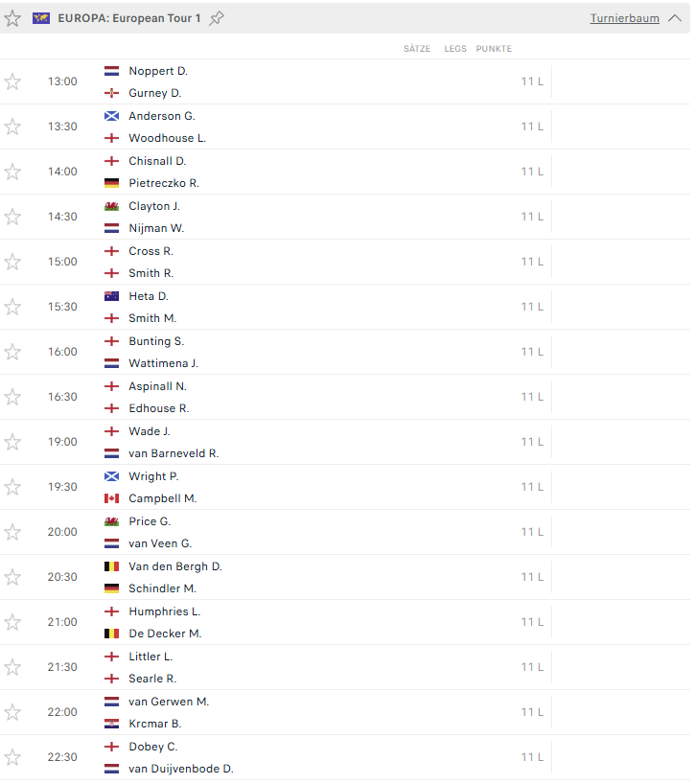Select the Wright P. player name
Viewport: 695px width, 784px height.
(153, 476)
